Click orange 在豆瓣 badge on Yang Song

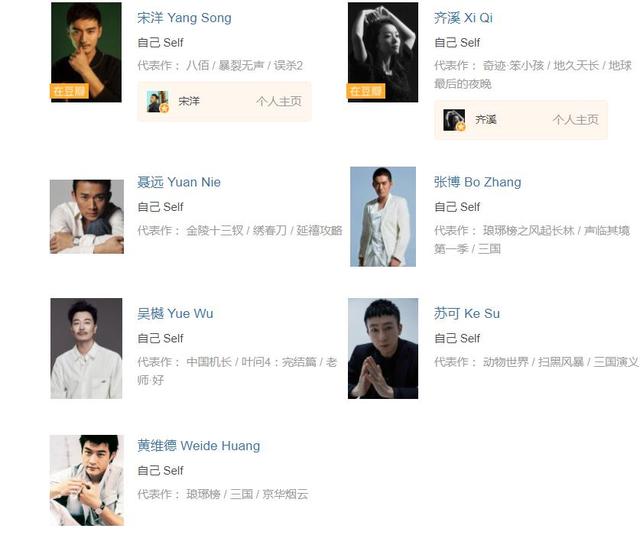point(69,91)
